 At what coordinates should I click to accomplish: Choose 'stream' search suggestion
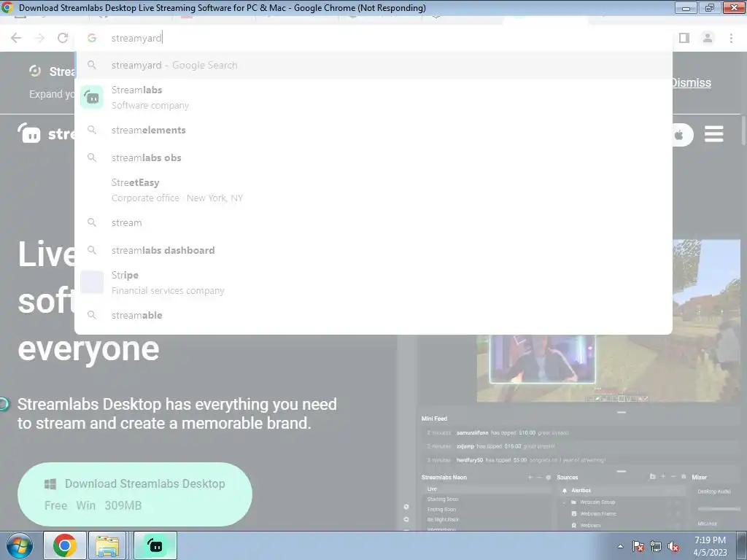[x=374, y=222]
